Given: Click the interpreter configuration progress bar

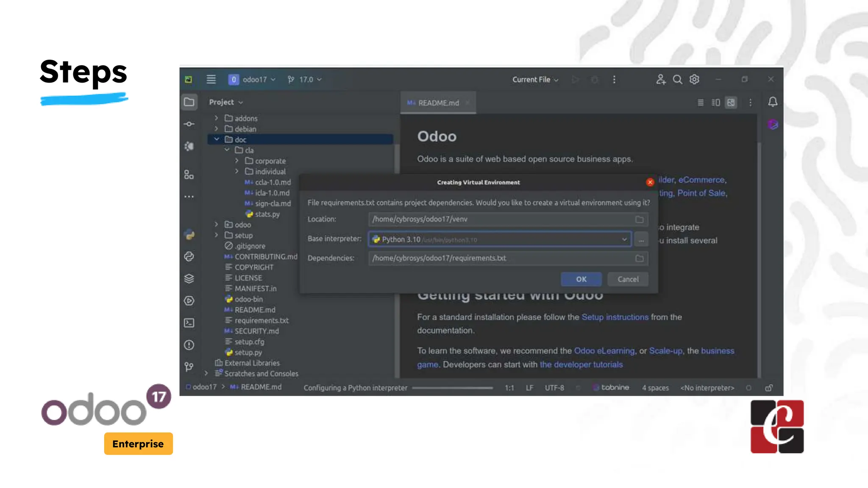Looking at the screenshot, I should tap(452, 388).
